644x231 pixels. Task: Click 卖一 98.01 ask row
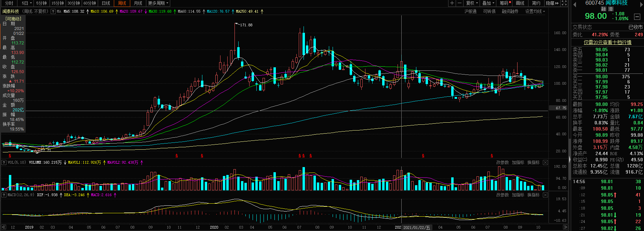pyautogui.click(x=607, y=70)
